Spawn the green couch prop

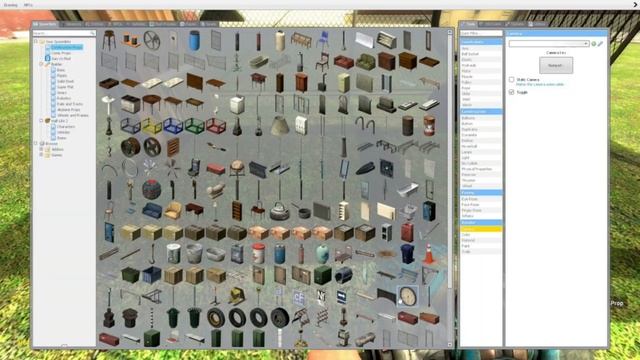coord(365,62)
